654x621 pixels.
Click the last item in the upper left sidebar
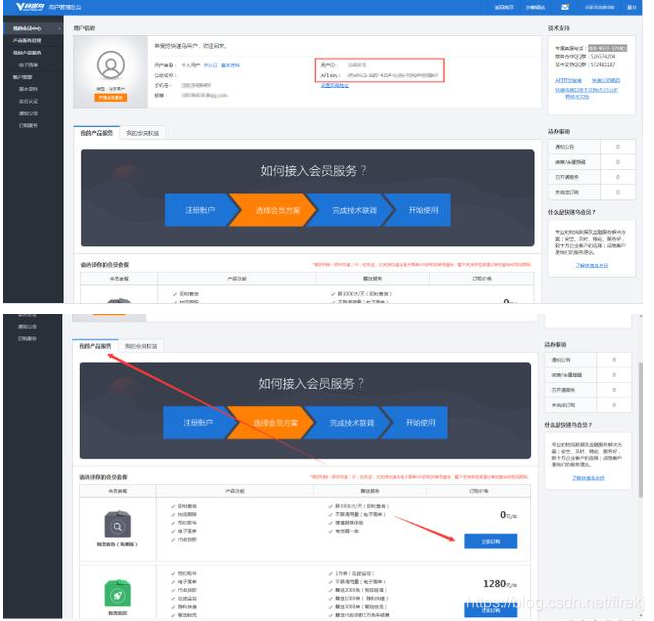(28, 125)
